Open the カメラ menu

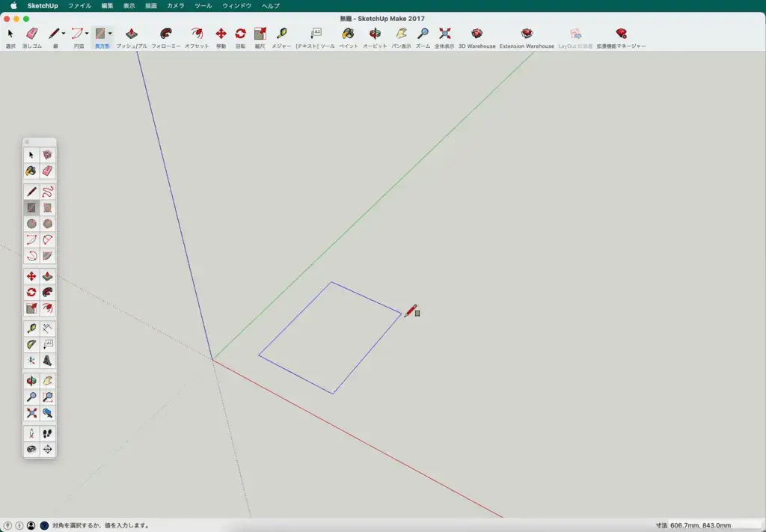(175, 6)
